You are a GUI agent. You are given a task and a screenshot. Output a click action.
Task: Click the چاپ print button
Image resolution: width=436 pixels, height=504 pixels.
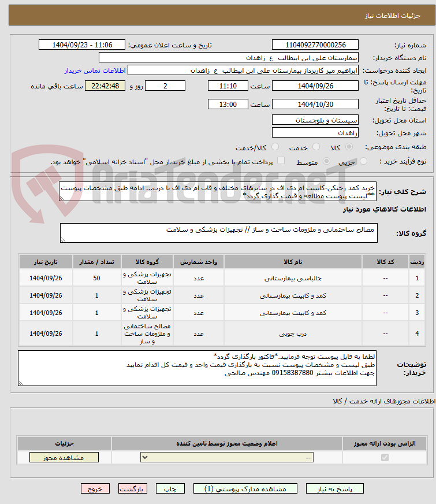coord(170,489)
